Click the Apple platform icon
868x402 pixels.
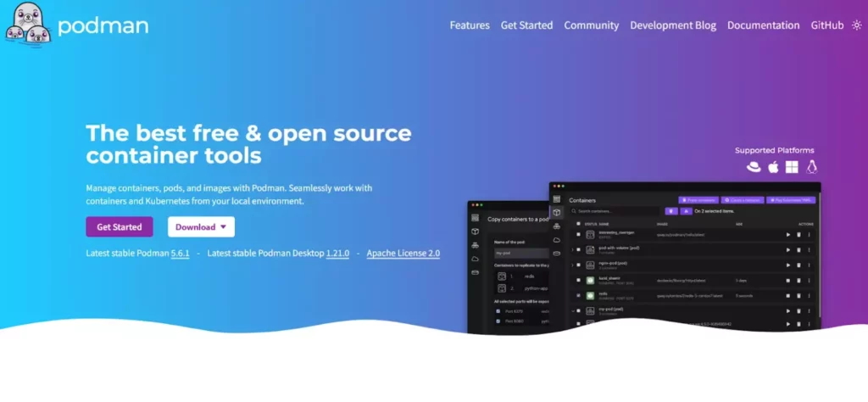point(773,167)
